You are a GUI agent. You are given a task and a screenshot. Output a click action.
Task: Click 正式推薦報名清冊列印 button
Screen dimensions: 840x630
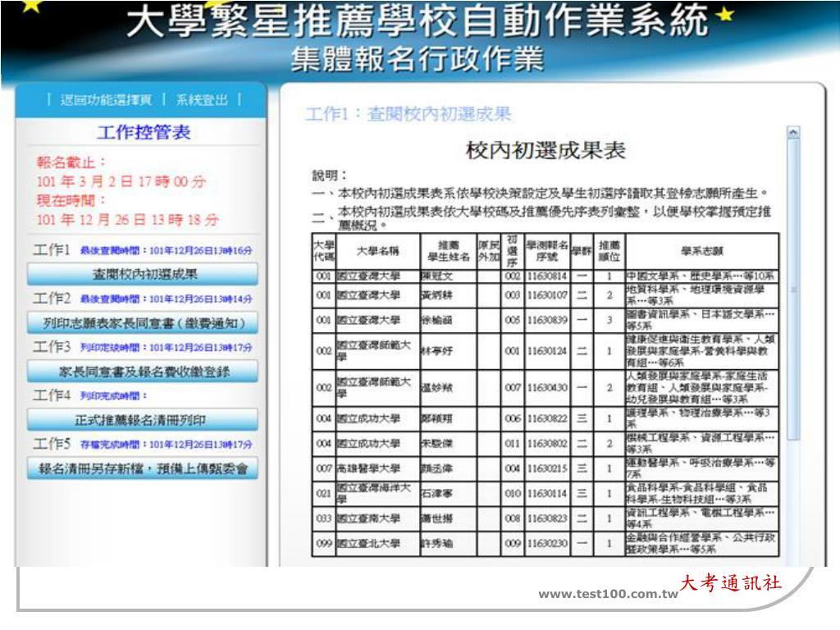point(143,420)
